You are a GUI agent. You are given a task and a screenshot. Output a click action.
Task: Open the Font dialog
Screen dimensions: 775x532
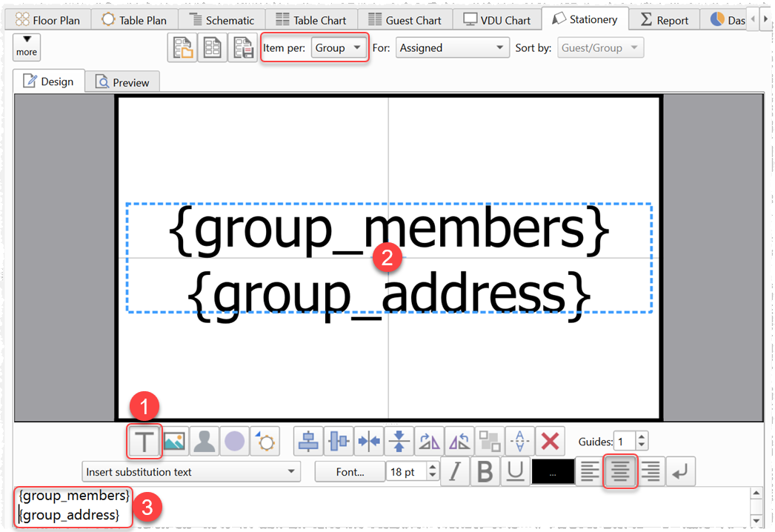(x=349, y=471)
